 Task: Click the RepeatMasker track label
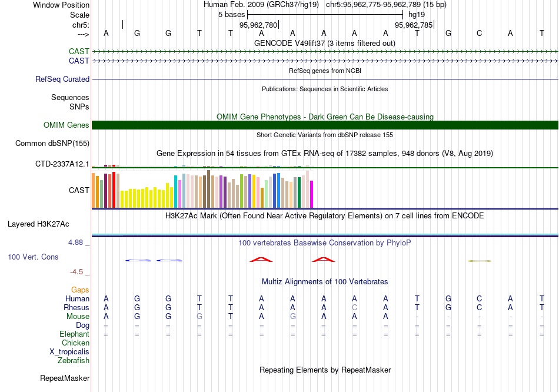pos(65,378)
